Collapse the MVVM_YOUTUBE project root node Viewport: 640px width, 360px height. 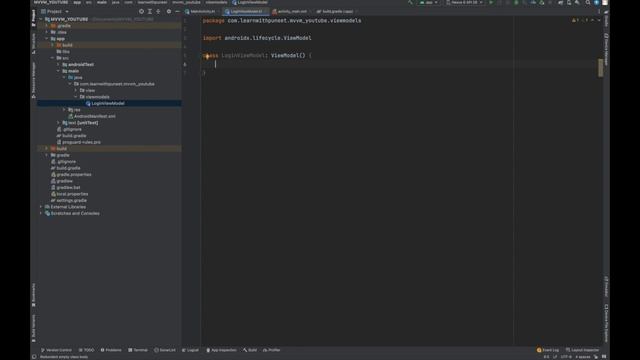point(41,19)
